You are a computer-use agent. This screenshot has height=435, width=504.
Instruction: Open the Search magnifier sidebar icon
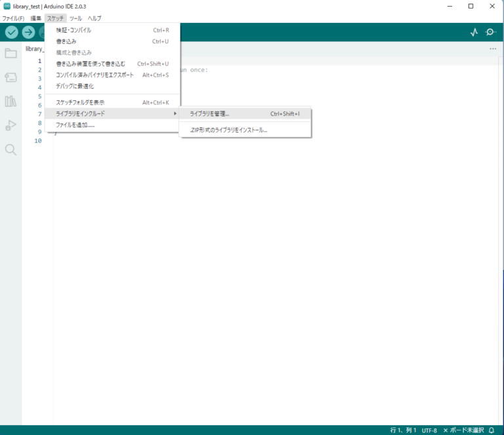tap(10, 150)
